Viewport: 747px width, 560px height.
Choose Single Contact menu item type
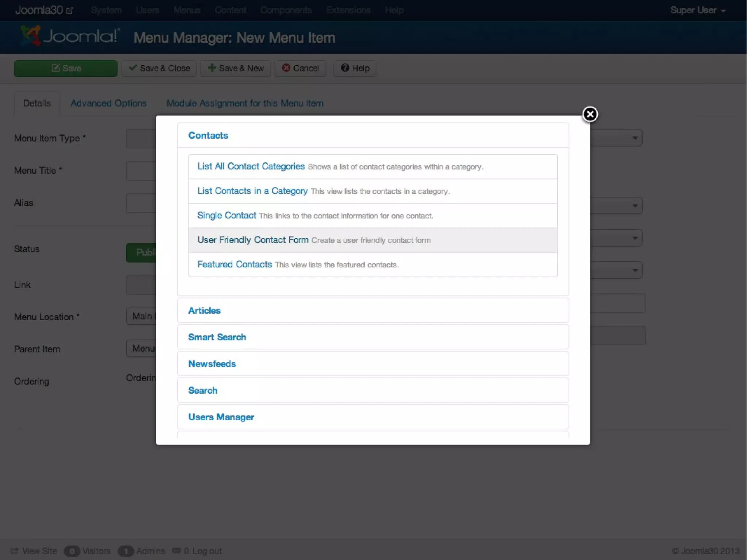(x=227, y=216)
